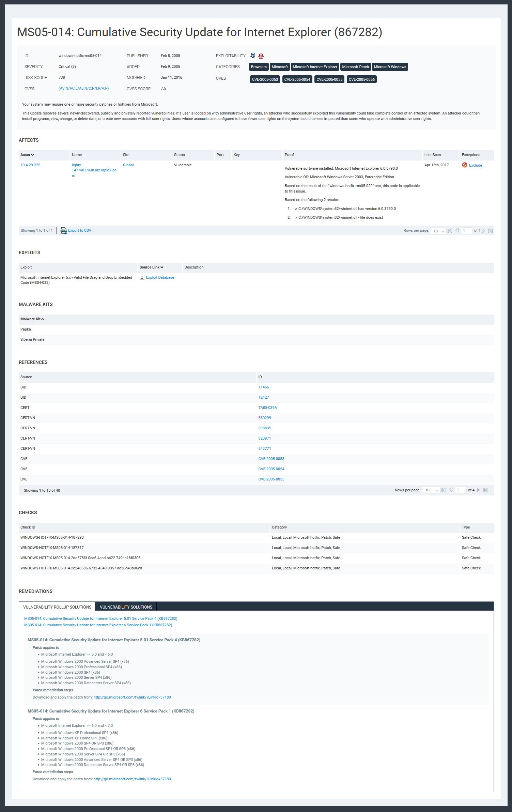The image size is (512, 812).
Task: Select Vulnerability Rollup Solutions tab
Action: 57,607
